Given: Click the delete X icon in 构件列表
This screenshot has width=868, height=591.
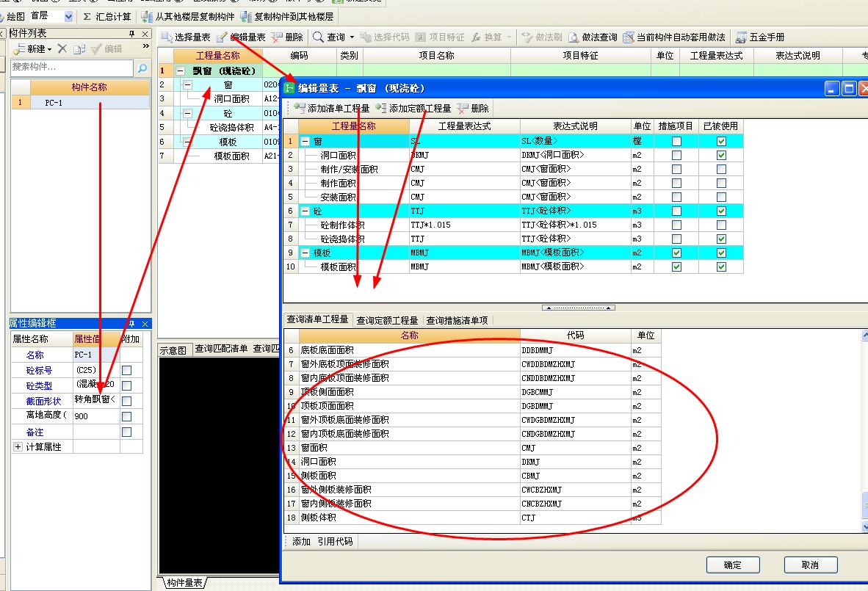Looking at the screenshot, I should point(62,48).
